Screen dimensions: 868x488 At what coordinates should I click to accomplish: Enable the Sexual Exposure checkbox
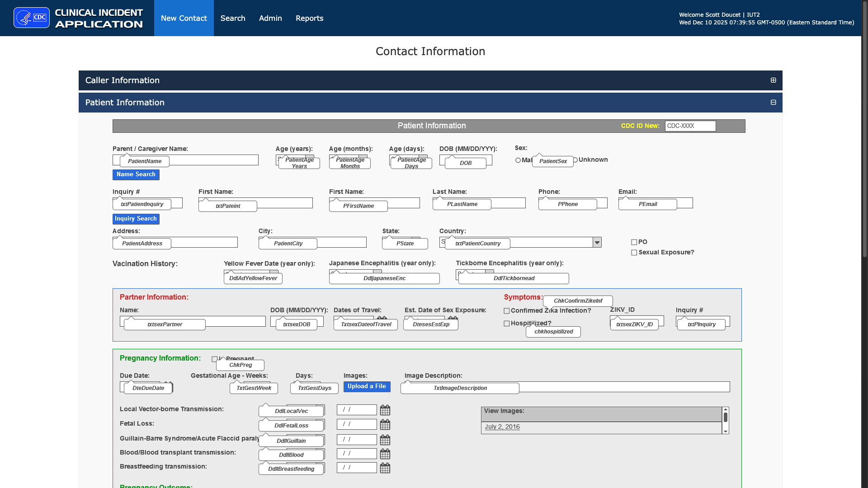pyautogui.click(x=634, y=253)
